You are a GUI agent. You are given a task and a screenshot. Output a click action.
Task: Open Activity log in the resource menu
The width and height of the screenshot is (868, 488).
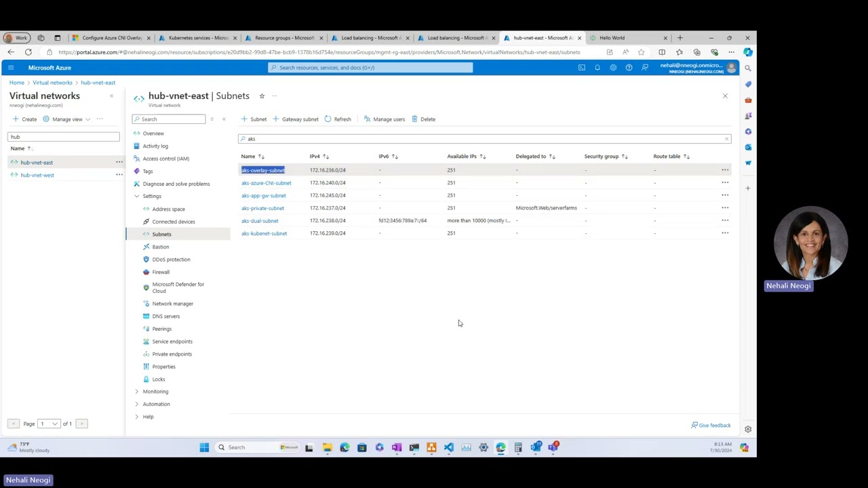155,146
